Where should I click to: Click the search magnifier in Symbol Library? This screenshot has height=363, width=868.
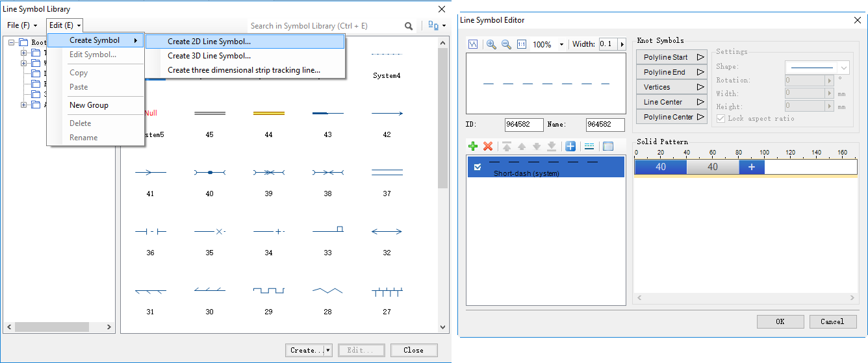tap(409, 26)
